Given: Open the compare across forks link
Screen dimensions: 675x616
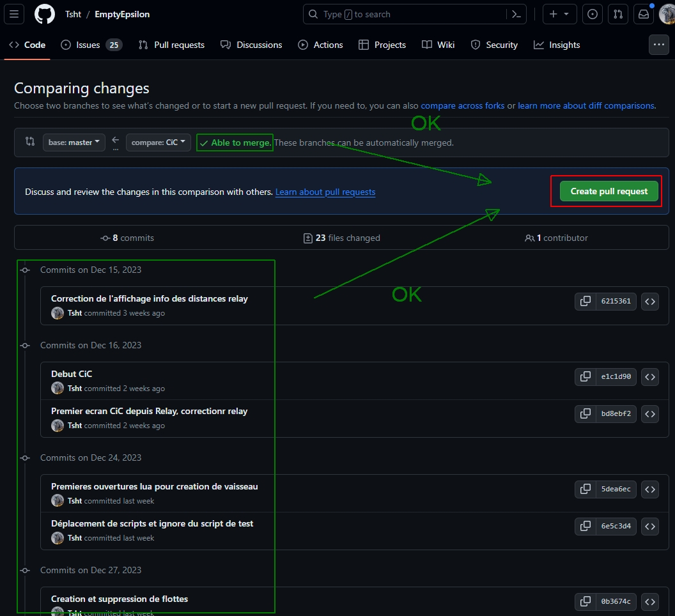Looking at the screenshot, I should [462, 105].
